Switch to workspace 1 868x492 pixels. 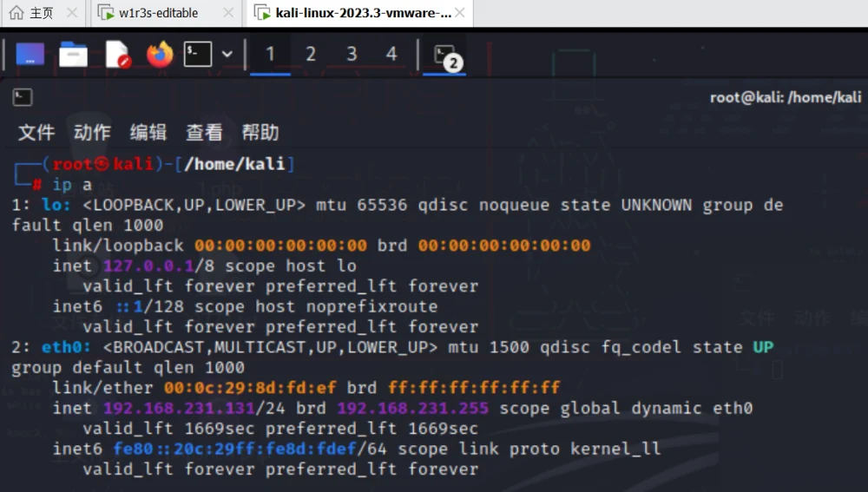(x=270, y=55)
